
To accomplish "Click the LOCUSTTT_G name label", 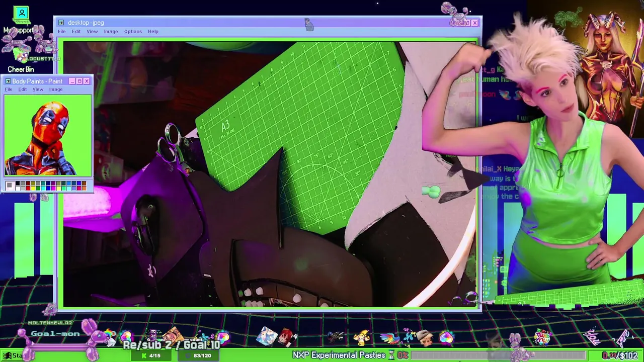I will 42,59.
